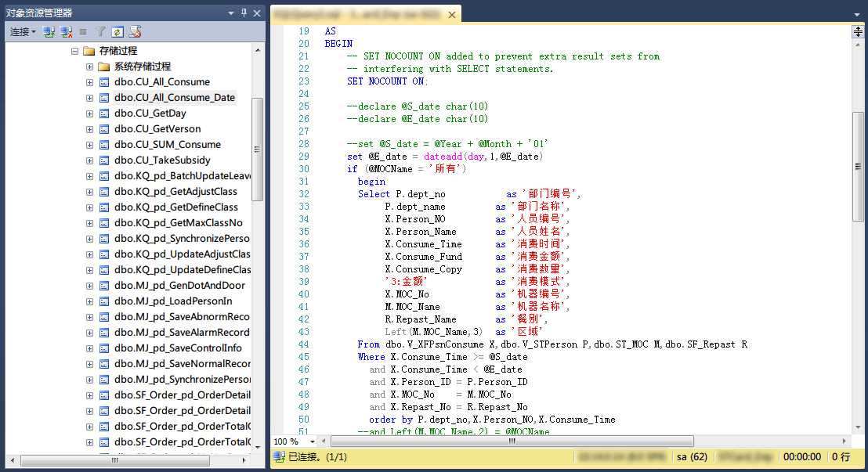Expand dbo.MJ_pd_GenDotAndDoor node
This screenshot has width=868, height=472.
[x=89, y=286]
